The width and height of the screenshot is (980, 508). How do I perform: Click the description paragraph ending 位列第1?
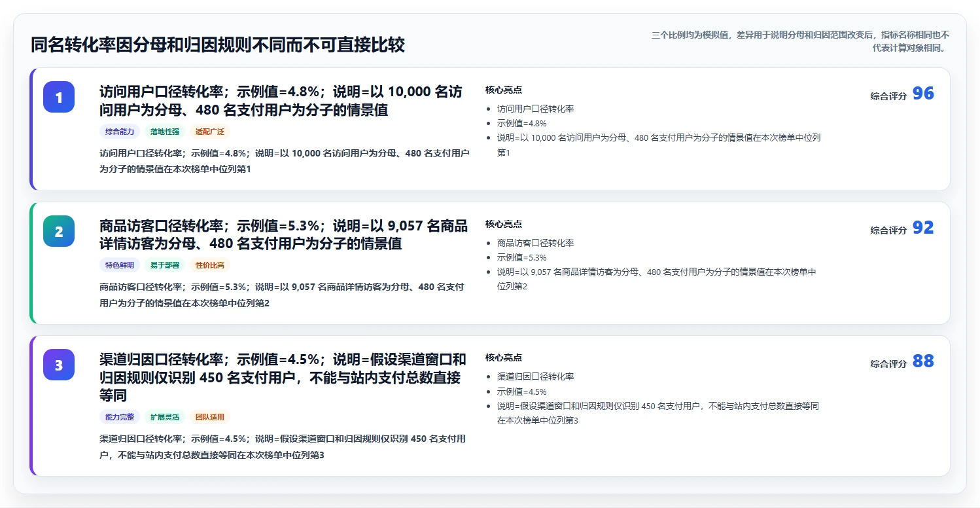click(x=284, y=161)
